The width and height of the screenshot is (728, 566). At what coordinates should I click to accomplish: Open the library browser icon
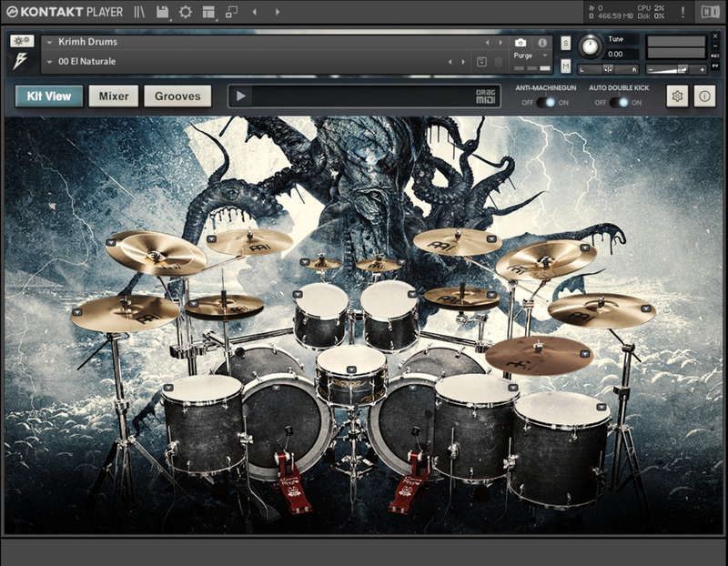click(x=139, y=12)
